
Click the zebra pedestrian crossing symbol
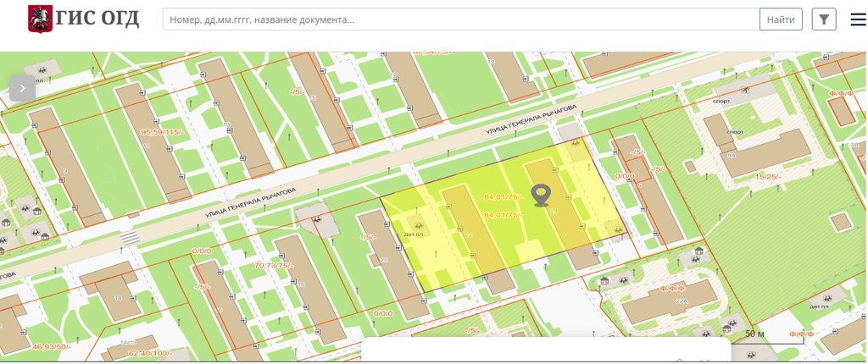coord(128,238)
